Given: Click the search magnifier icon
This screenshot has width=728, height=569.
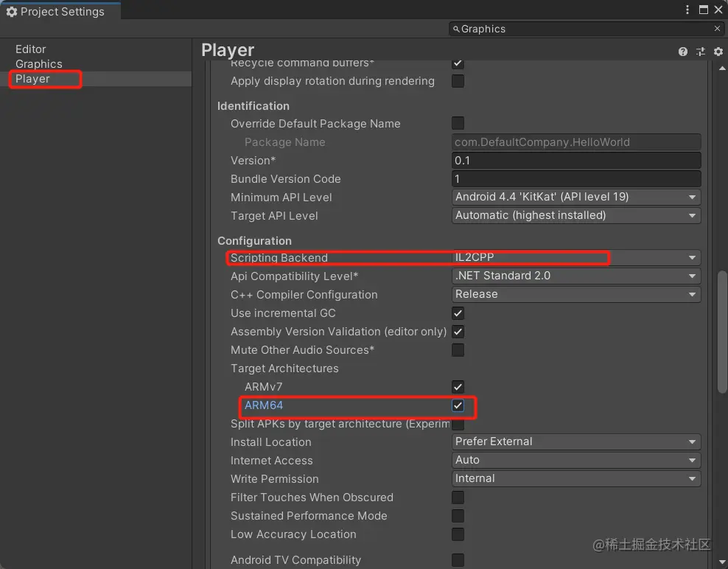Looking at the screenshot, I should (x=456, y=29).
